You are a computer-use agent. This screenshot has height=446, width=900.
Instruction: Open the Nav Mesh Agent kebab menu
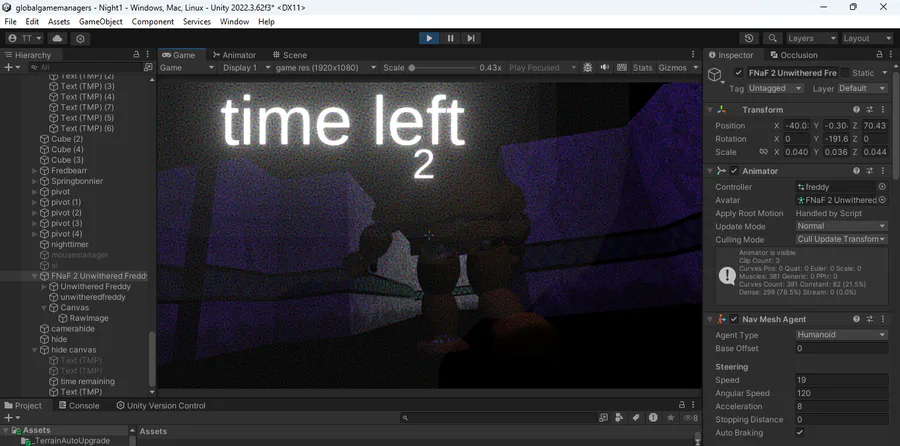coord(882,319)
